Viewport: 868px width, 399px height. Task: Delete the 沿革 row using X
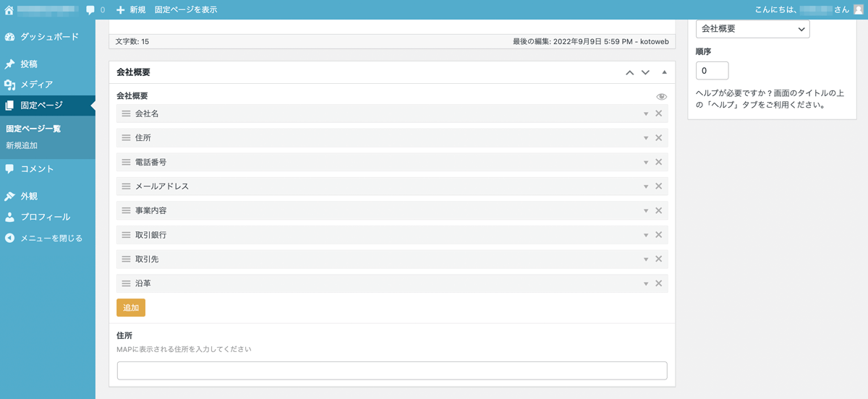658,283
